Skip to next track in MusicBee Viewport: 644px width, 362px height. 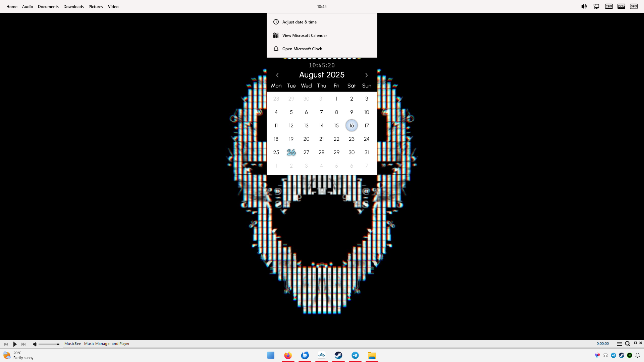tap(23, 344)
